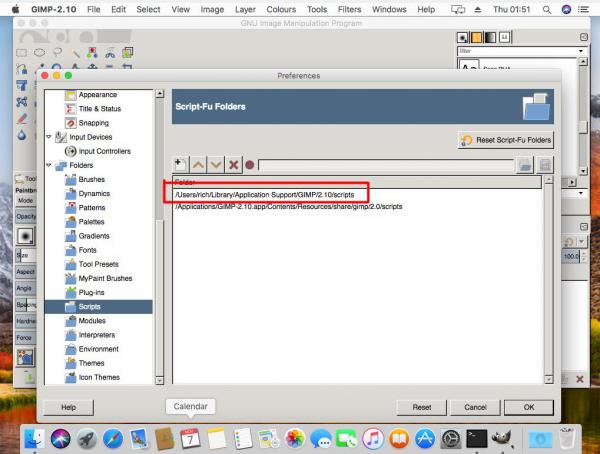Open the Tools menu

tap(317, 10)
